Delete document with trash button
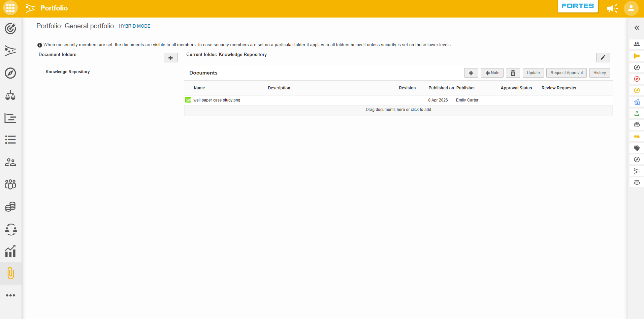 point(513,73)
